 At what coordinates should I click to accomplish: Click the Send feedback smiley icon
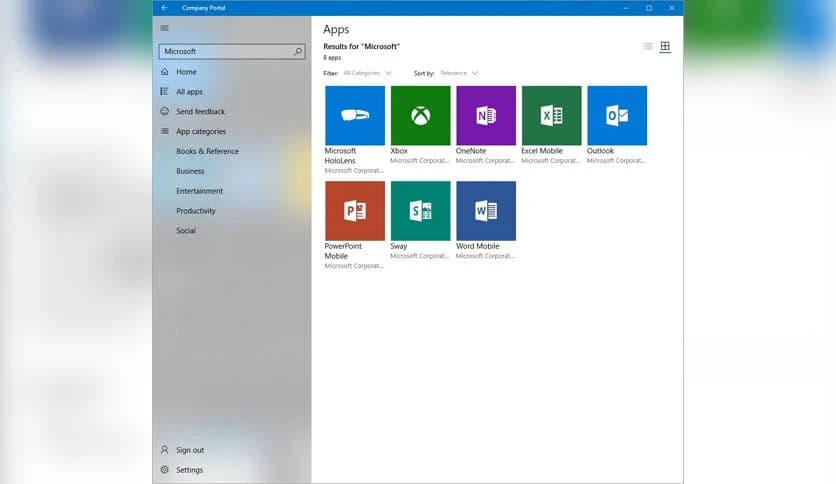[165, 111]
